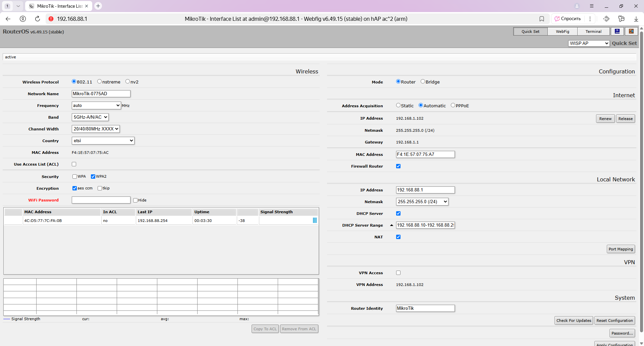This screenshot has height=346, width=644.
Task: Click the Спросить assistant button
Action: coord(568,19)
